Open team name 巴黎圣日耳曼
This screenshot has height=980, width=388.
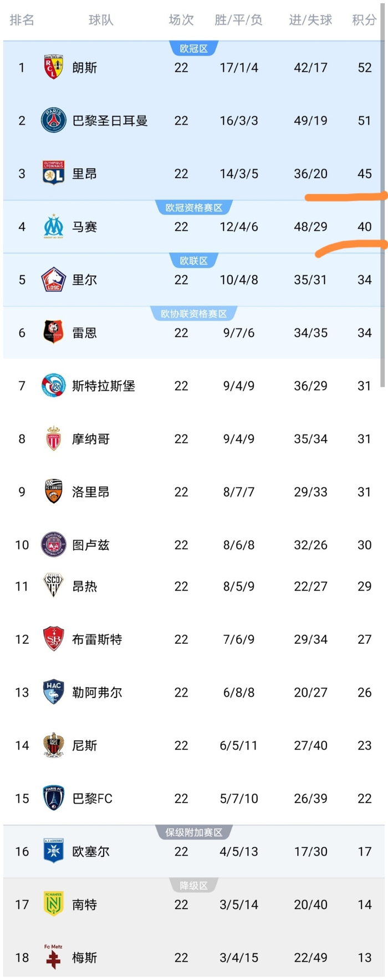pos(110,120)
